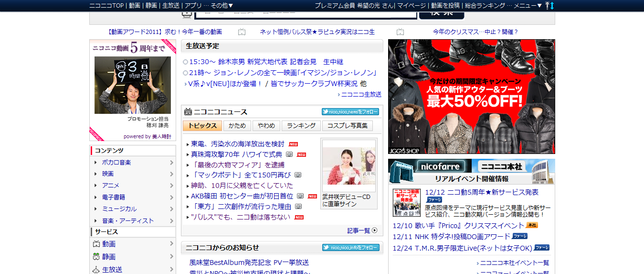This screenshot has height=274, width=644.
Task: Open 15:30〜 鈴木宗男 記者会見 broadcast link
Action: [266, 62]
